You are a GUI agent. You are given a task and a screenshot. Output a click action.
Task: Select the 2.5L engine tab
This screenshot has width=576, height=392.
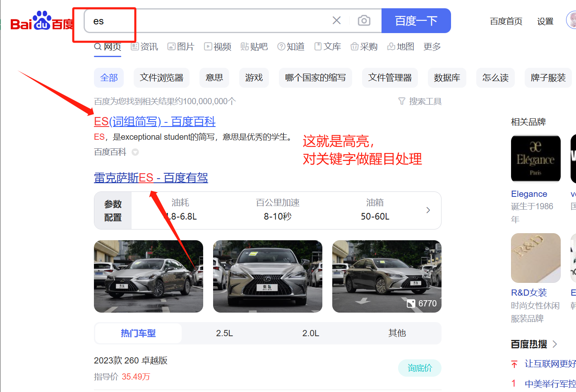click(225, 333)
